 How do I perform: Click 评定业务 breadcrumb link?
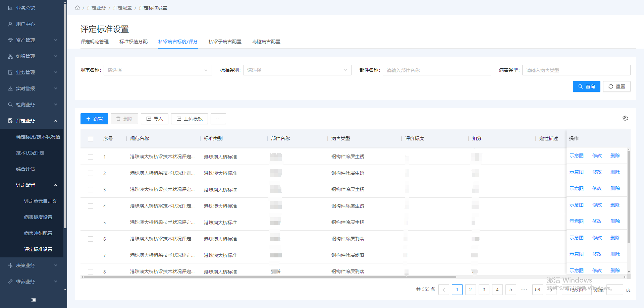point(96,8)
